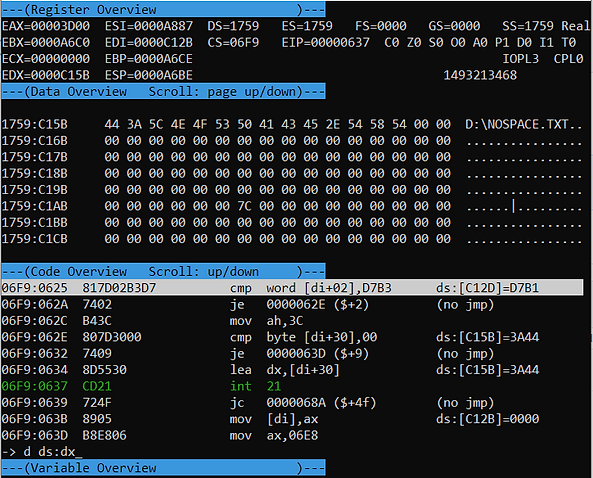Click the GS=0000 segment register

[x=454, y=26]
